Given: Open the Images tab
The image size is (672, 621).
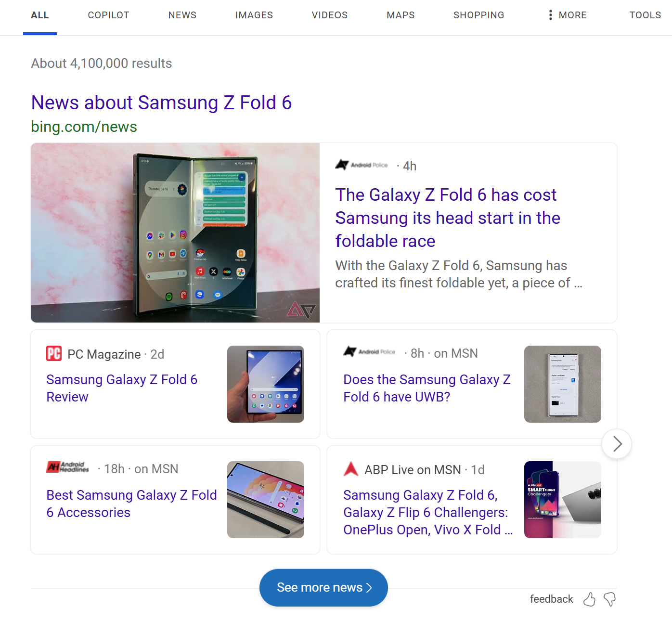Looking at the screenshot, I should point(254,15).
